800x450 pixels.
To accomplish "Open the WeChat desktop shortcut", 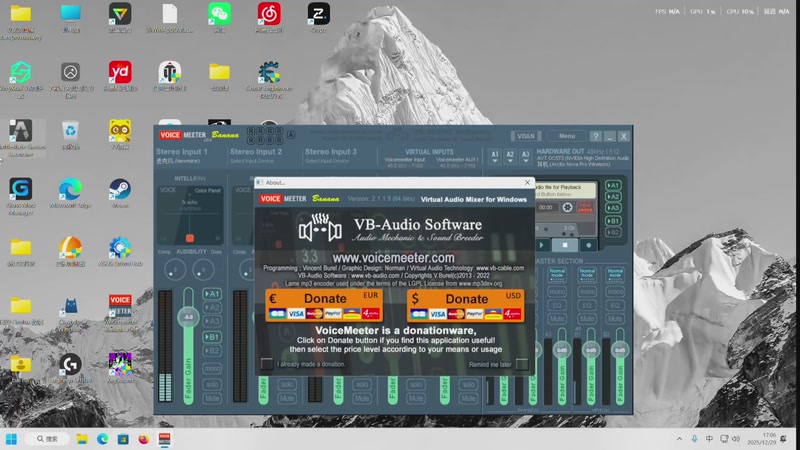I will pos(219,18).
